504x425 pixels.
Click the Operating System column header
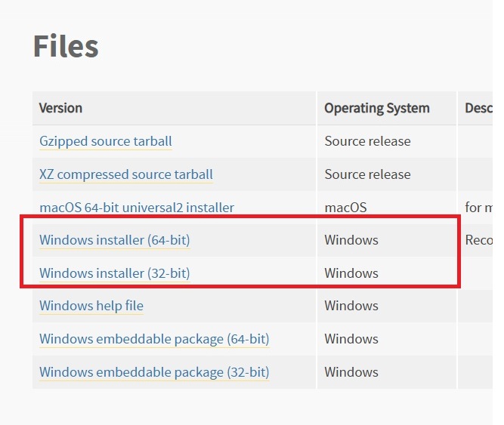click(x=376, y=108)
